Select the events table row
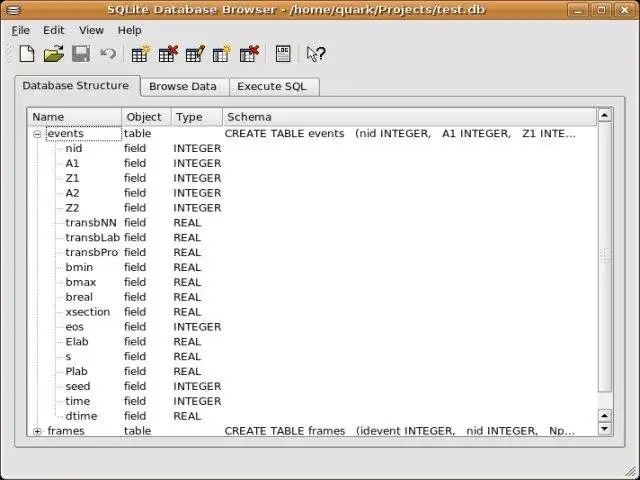 coord(312,133)
